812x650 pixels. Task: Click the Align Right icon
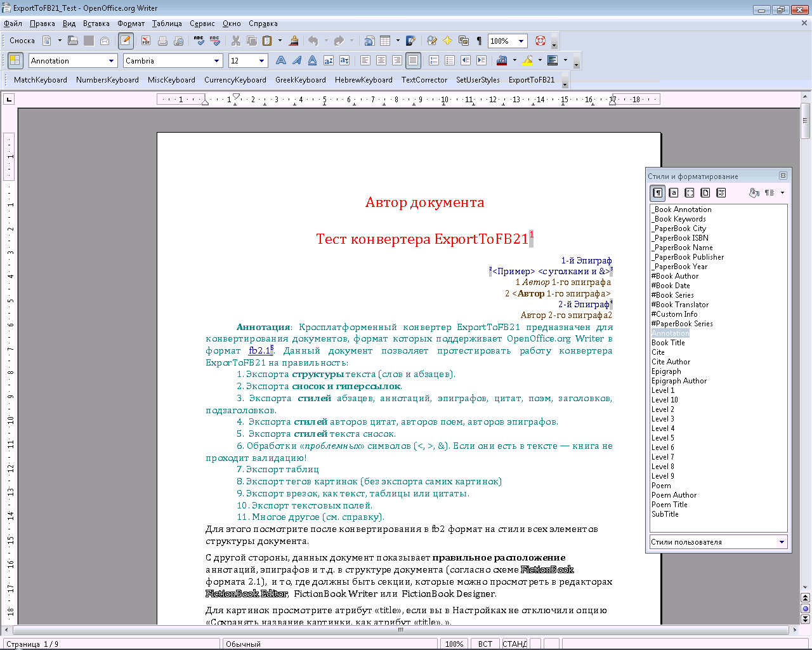click(397, 60)
